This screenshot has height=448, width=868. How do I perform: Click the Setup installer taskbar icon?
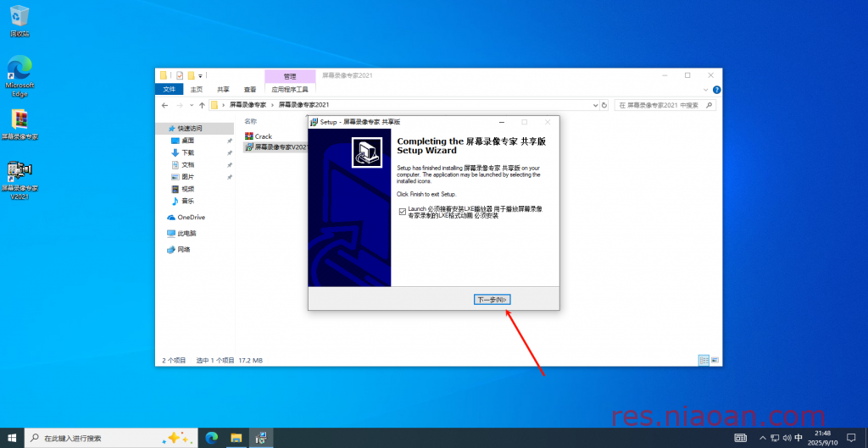pyautogui.click(x=261, y=438)
